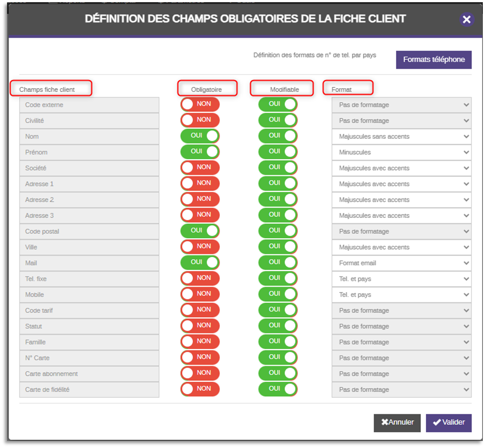
Task: Open Format dropdown for Tel. fixe
Action: pyautogui.click(x=401, y=279)
